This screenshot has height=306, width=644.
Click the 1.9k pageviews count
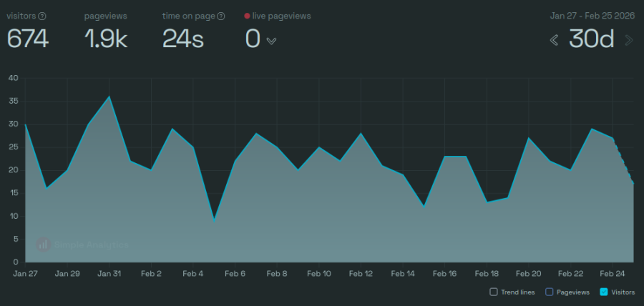coord(106,40)
